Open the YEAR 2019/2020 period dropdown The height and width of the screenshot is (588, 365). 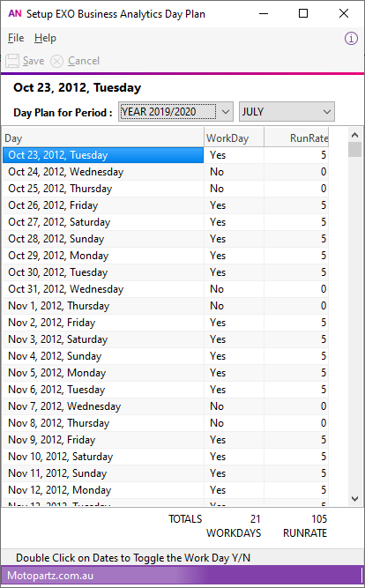[x=175, y=112]
